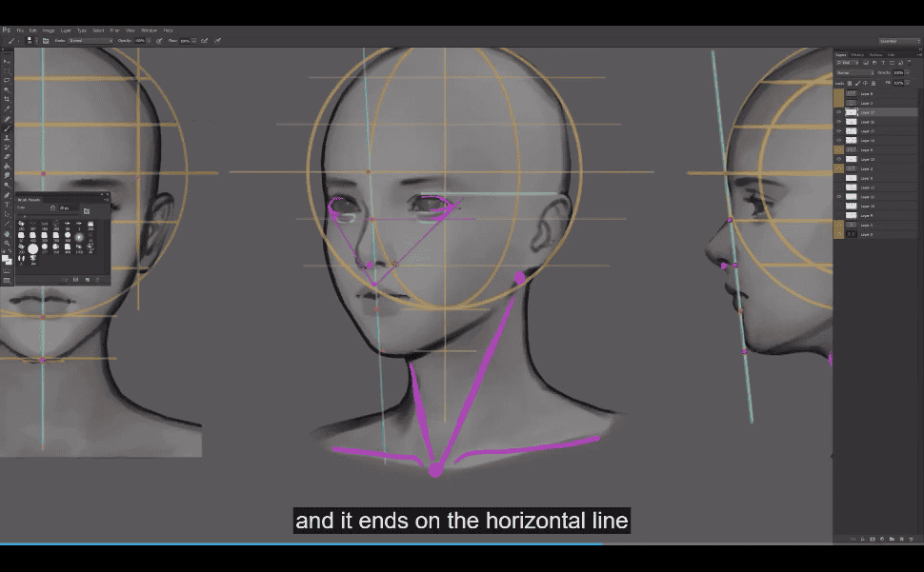Select the Line tool
Viewport: 924px width, 572px height.
tap(7, 224)
